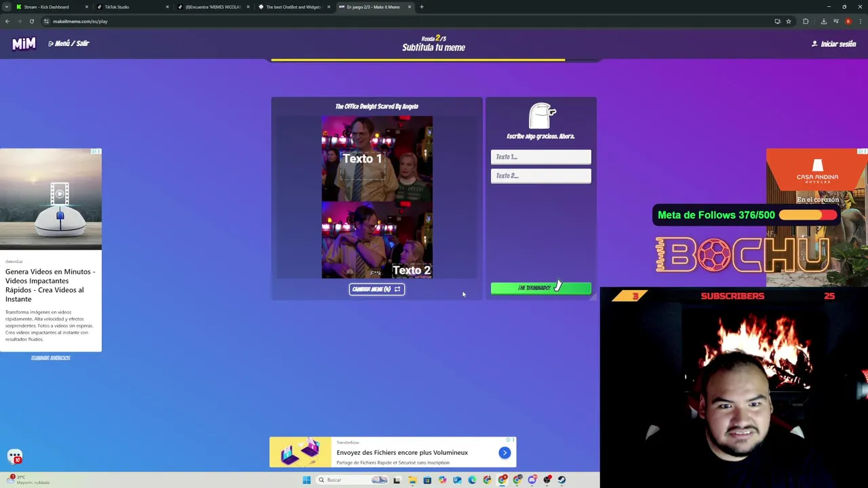Open browser downloads icon
Viewport: 868px width, 488px height.
[823, 21]
